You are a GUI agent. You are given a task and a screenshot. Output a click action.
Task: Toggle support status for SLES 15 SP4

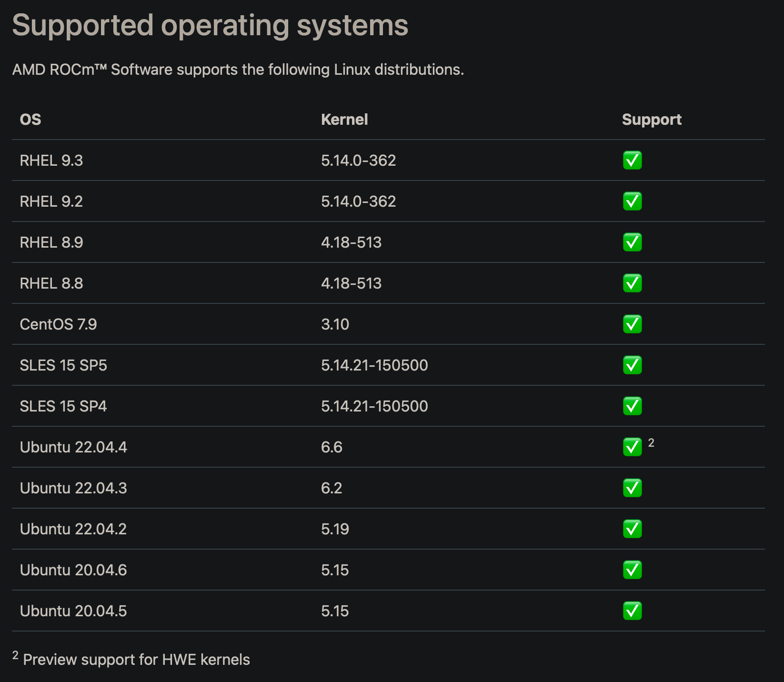632,406
